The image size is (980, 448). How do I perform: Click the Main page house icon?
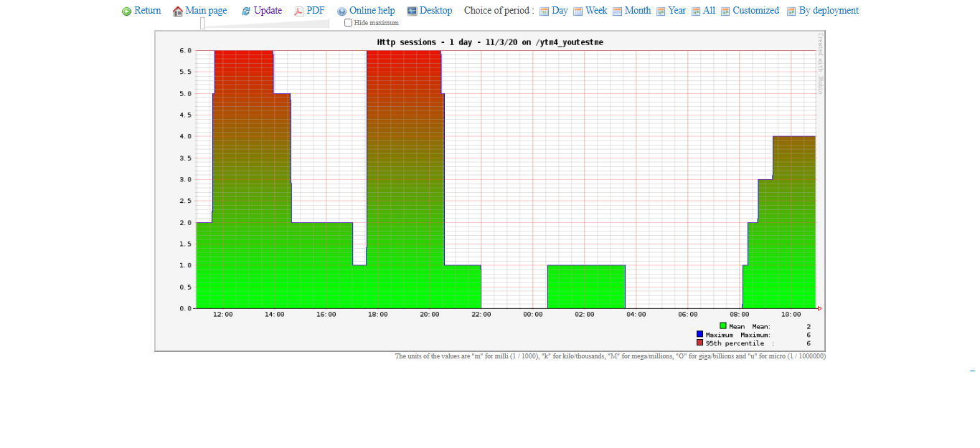[178, 11]
